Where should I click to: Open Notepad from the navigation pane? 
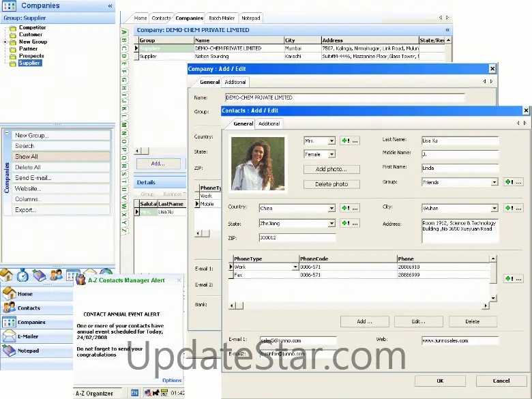[37, 351]
